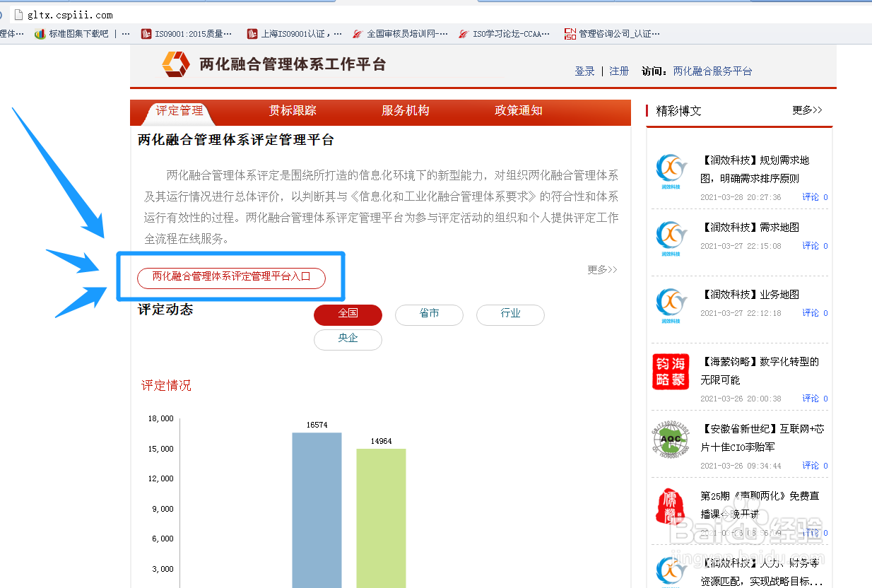Click 更多>> next to 精彩博文
Screen dimensions: 872x588
[x=807, y=110]
